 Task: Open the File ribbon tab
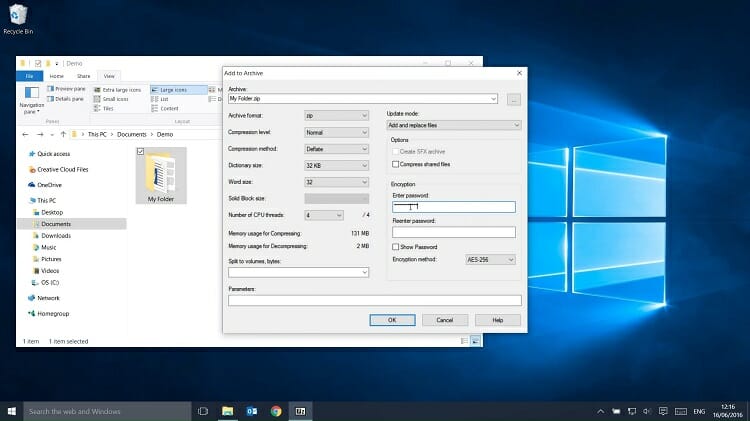(x=30, y=76)
